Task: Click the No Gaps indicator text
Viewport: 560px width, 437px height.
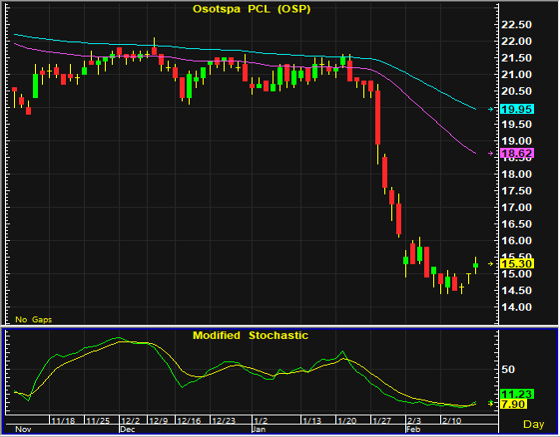Action: [x=34, y=320]
